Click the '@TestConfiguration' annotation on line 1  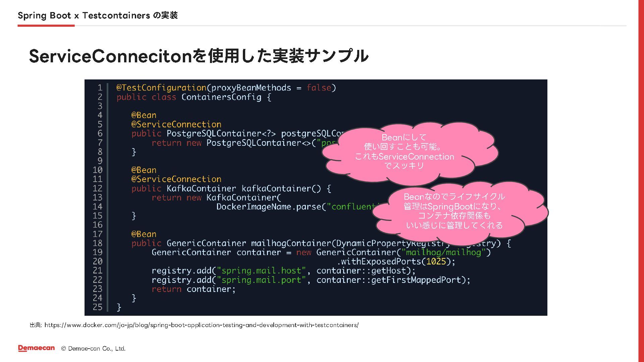161,88
